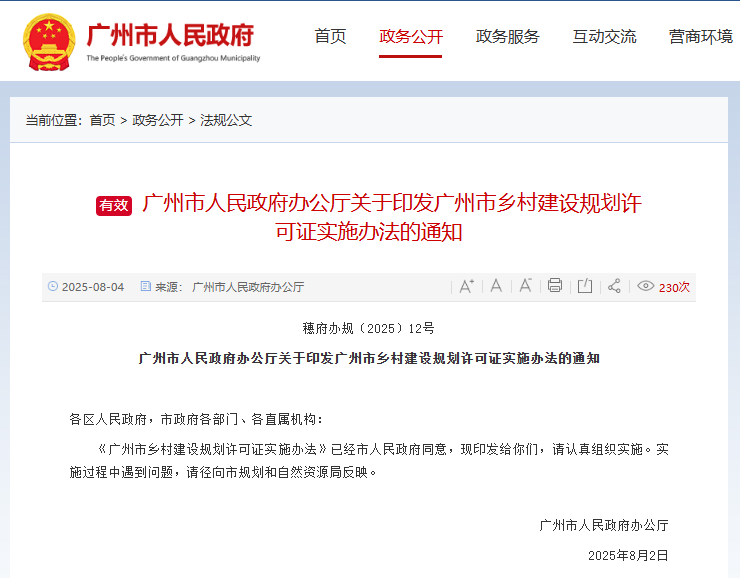Open the 政务公开 navigation tab
This screenshot has height=578, width=740.
click(x=411, y=36)
